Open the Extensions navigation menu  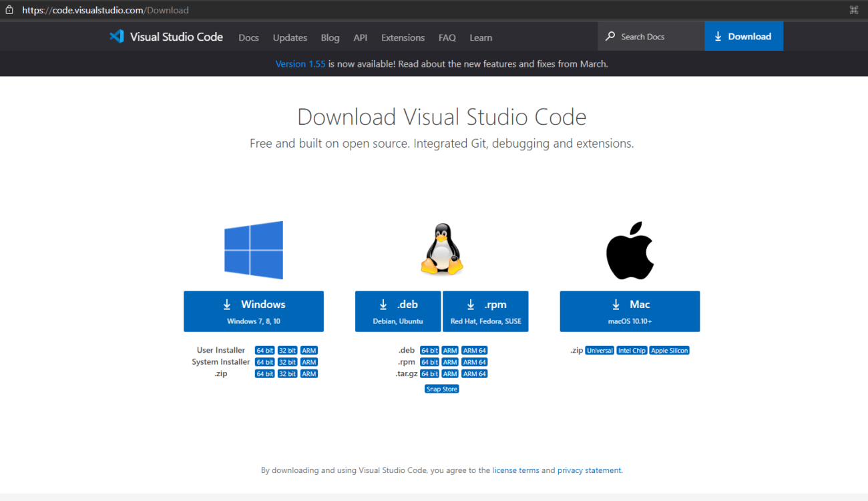[x=403, y=37]
